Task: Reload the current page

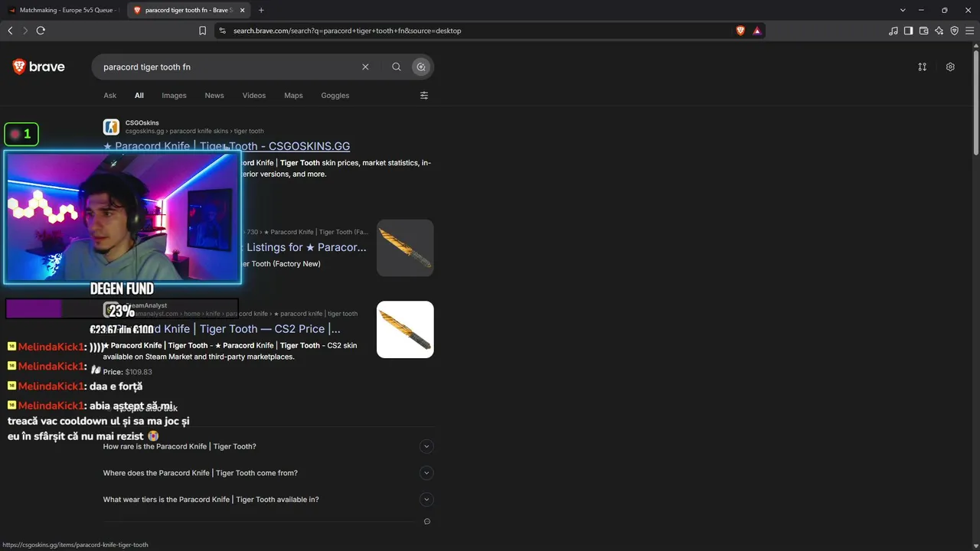Action: click(41, 31)
